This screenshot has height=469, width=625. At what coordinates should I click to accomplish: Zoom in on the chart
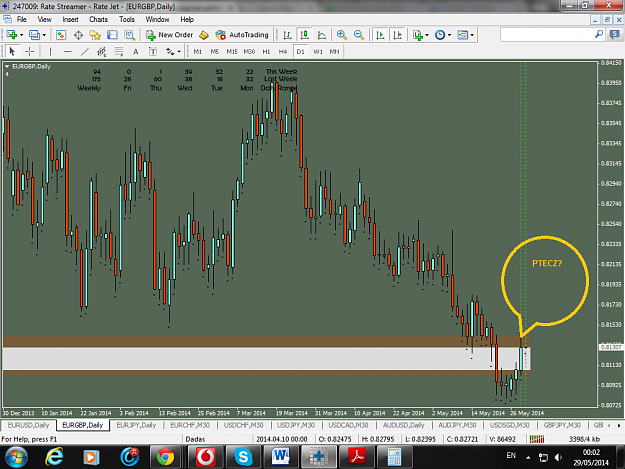tap(342, 35)
